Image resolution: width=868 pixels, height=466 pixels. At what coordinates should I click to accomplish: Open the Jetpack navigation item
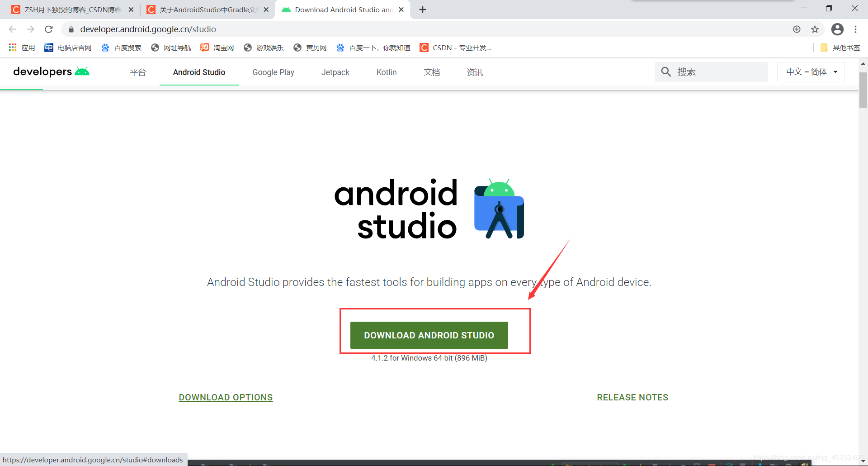tap(335, 72)
